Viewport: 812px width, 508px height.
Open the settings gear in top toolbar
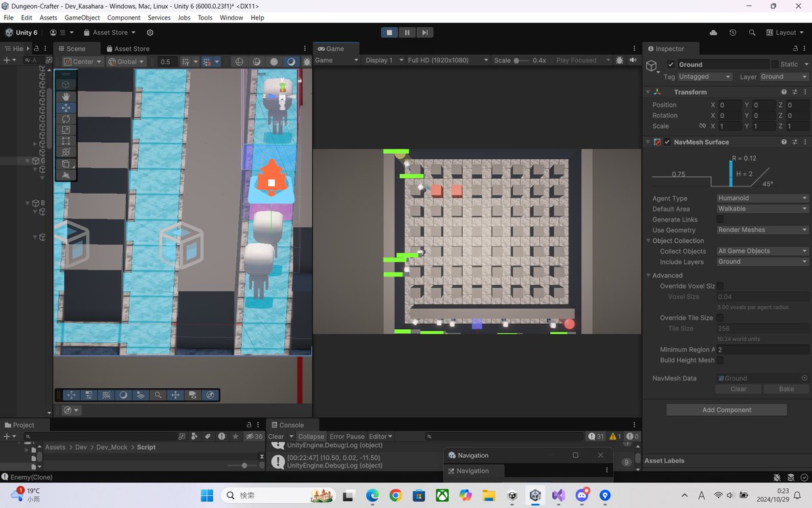150,33
